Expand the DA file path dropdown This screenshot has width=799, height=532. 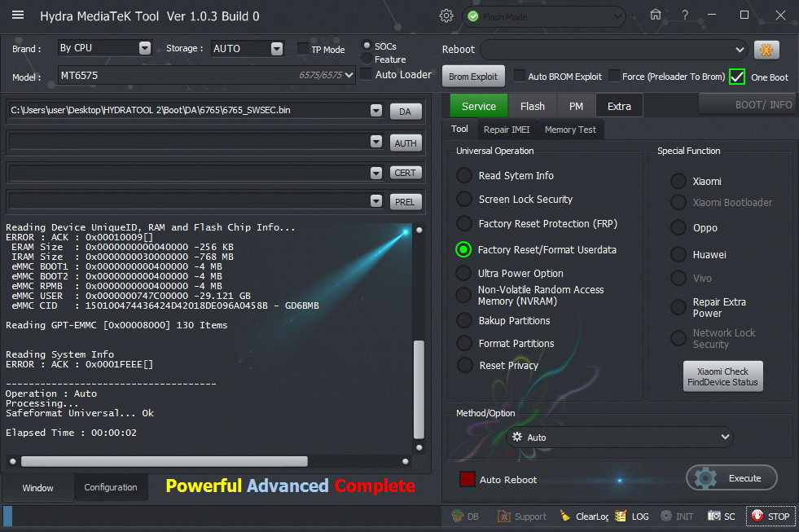pos(376,111)
